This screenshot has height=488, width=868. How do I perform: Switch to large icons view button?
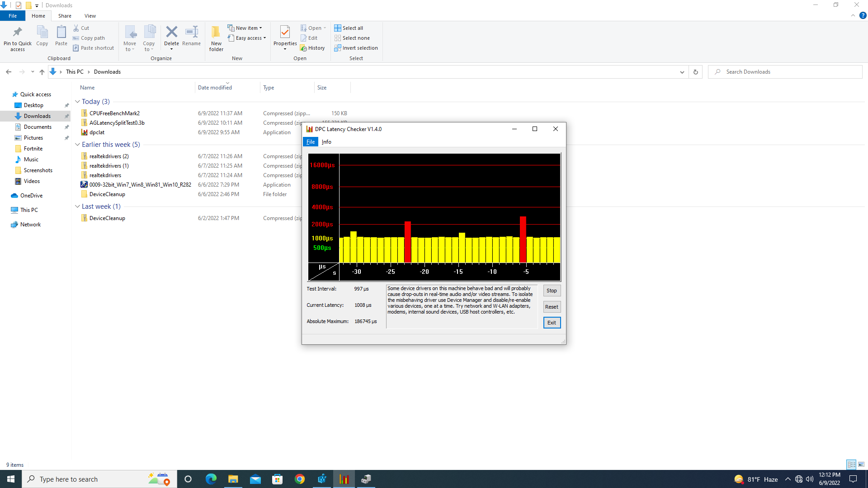click(861, 465)
